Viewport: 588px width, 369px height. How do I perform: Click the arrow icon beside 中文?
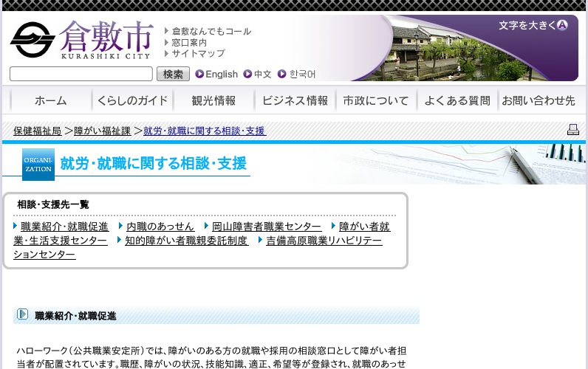(247, 74)
